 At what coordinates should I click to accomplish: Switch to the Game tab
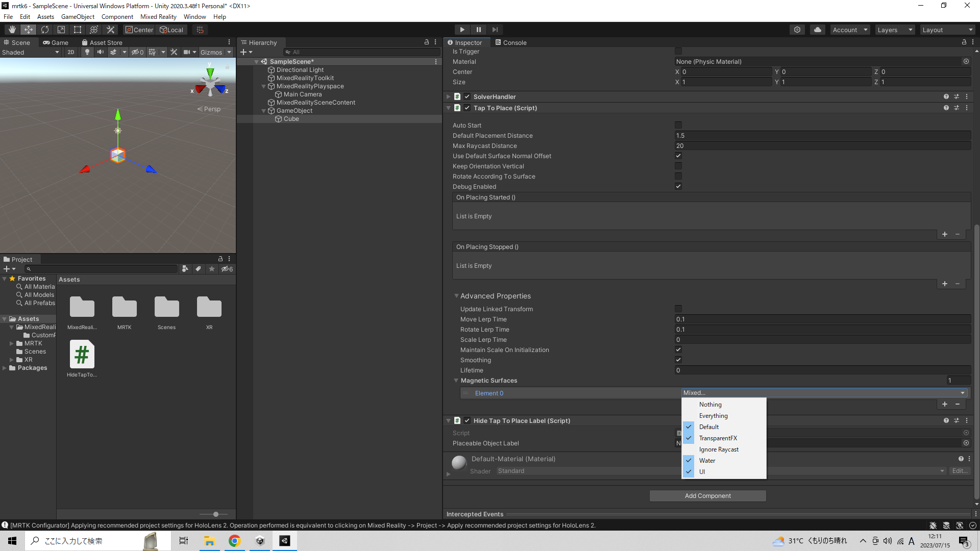[56, 42]
